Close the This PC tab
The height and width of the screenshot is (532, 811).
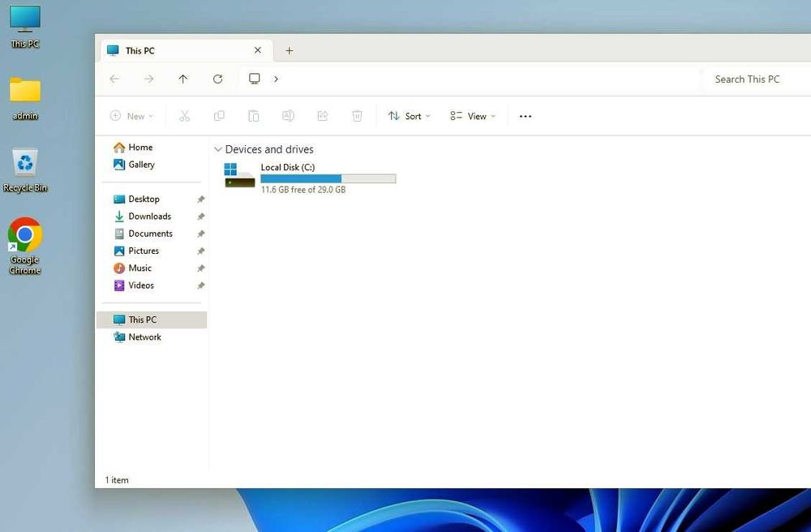(x=258, y=50)
